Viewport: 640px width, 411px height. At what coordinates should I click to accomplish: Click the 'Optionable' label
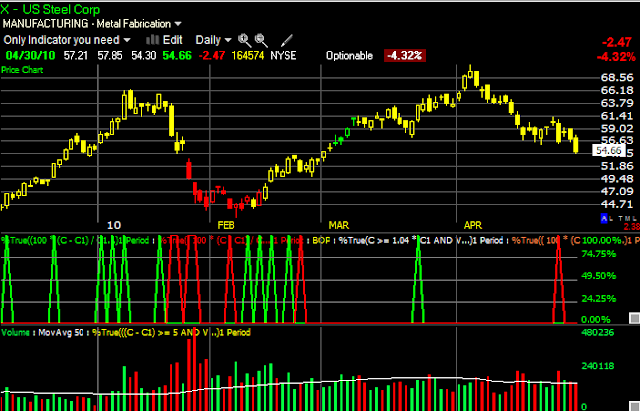tap(349, 56)
